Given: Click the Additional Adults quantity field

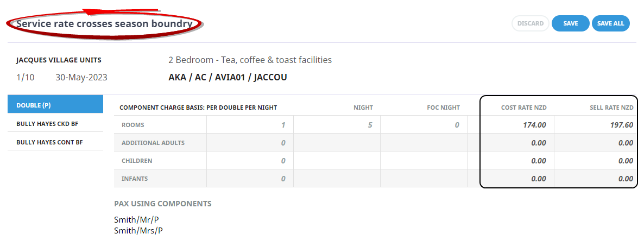Looking at the screenshot, I should (250, 143).
